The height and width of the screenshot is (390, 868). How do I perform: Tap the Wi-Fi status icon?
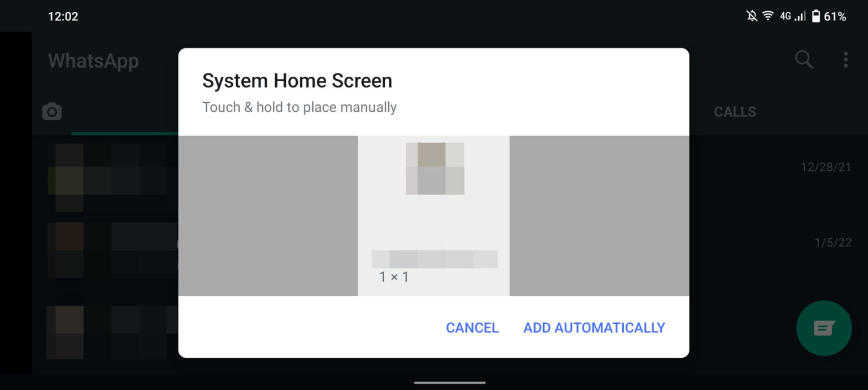tap(767, 16)
